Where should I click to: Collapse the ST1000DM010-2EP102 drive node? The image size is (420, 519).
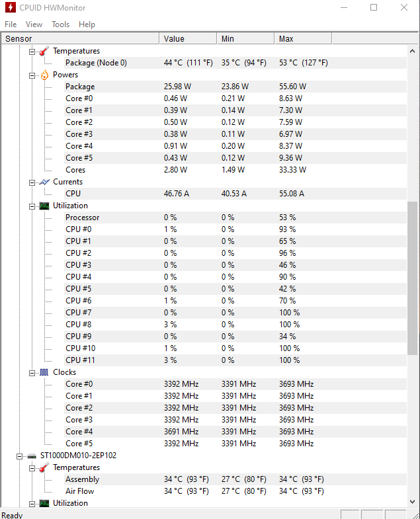(x=20, y=456)
